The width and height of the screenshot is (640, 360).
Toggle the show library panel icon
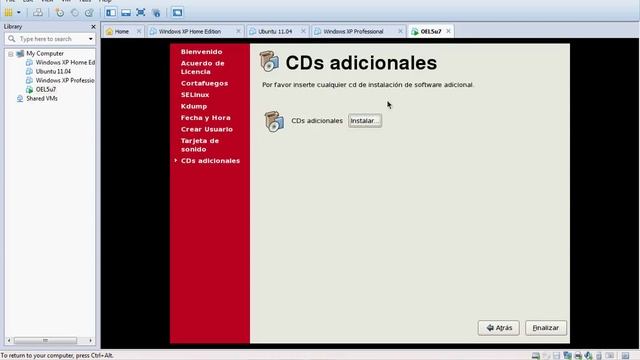(111, 13)
